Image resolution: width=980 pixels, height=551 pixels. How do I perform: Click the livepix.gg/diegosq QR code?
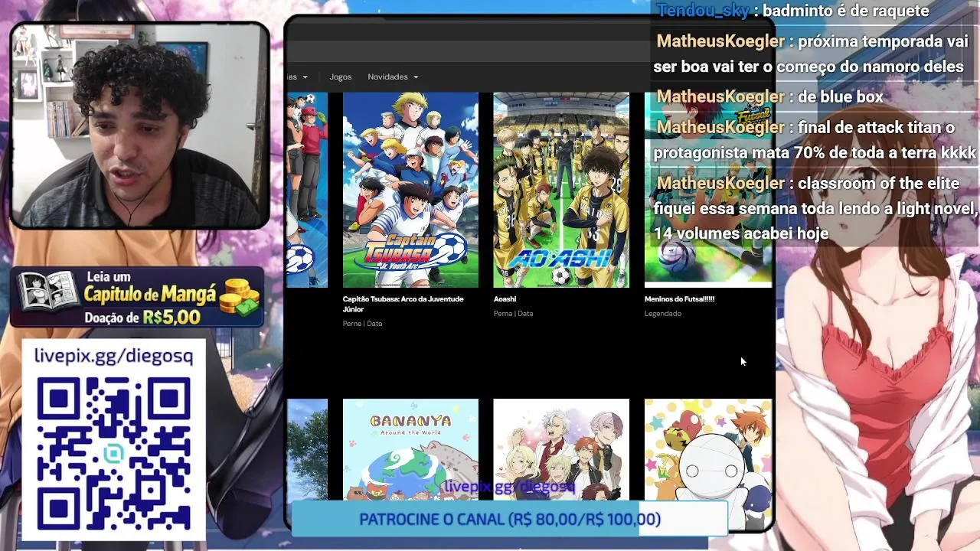pos(113,452)
